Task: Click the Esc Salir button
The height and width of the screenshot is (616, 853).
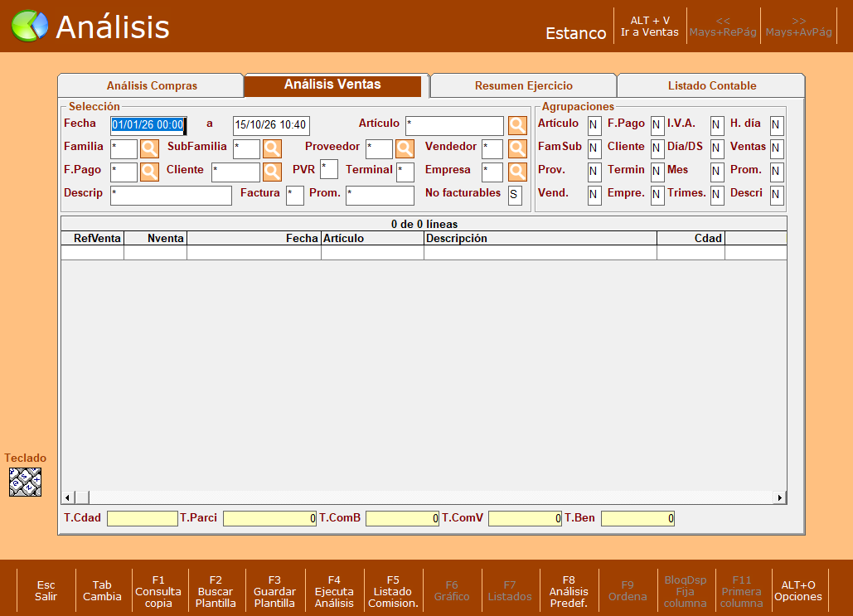Action: coord(46,591)
